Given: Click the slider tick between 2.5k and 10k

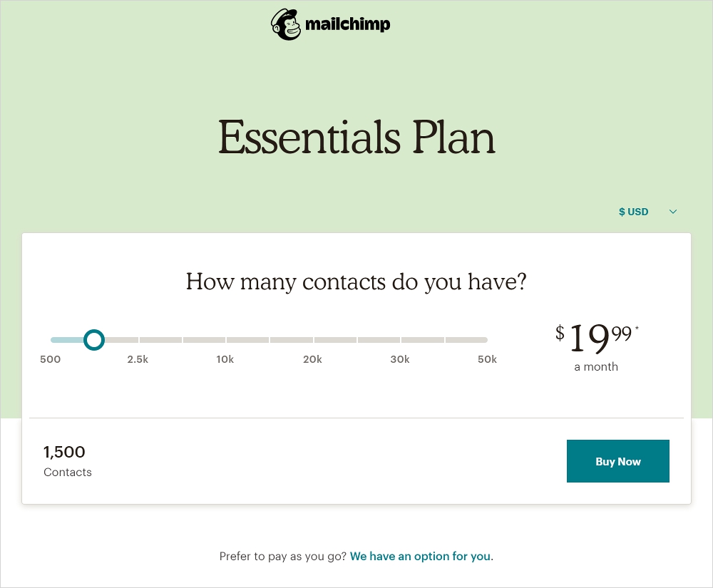Looking at the screenshot, I should (183, 340).
